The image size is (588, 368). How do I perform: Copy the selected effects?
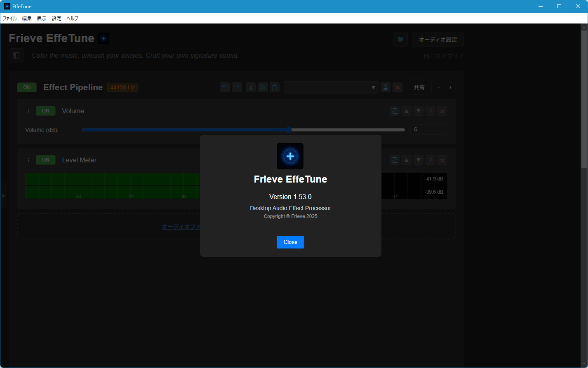coord(263,87)
